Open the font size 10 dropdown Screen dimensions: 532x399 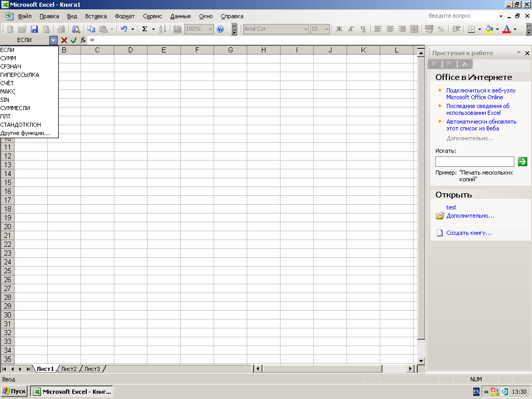(326, 29)
